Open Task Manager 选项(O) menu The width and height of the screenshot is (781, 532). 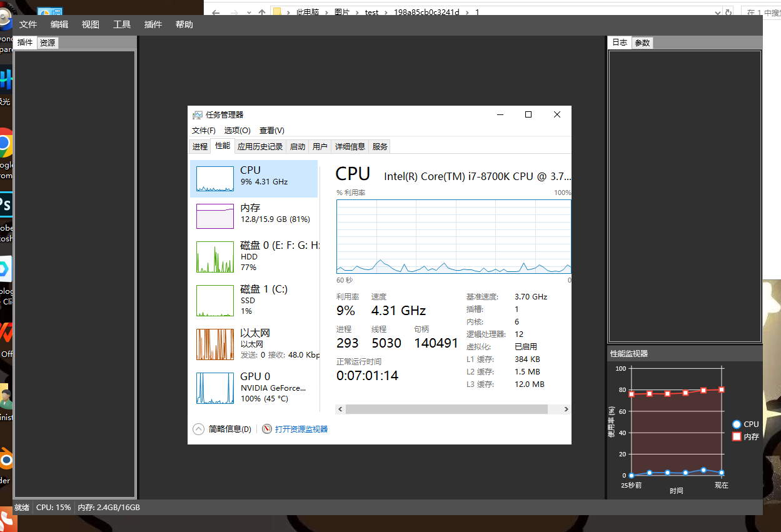point(238,131)
